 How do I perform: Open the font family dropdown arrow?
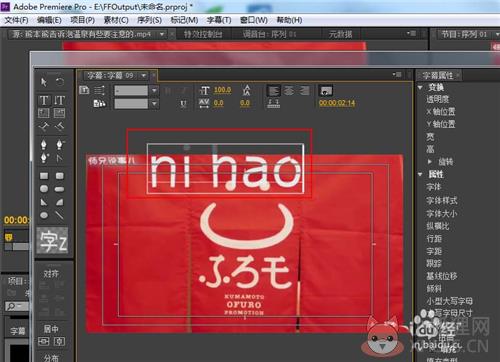154,90
